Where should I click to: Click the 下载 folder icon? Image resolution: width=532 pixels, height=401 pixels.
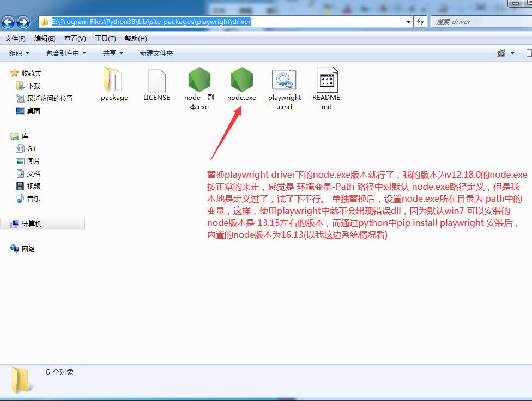point(20,86)
